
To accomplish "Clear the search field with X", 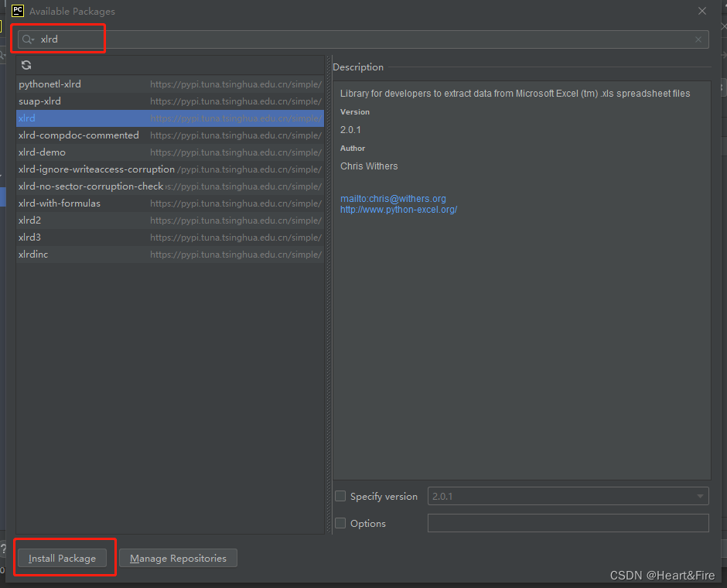I will 698,40.
